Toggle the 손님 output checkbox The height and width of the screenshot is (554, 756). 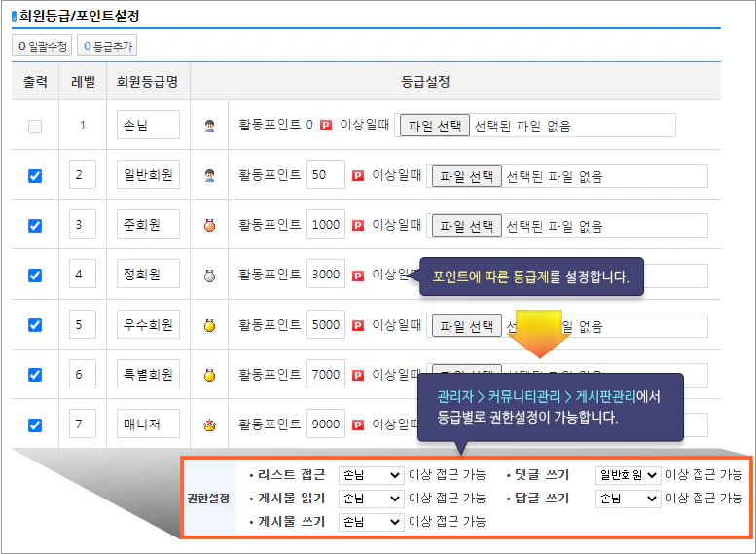coord(35,127)
